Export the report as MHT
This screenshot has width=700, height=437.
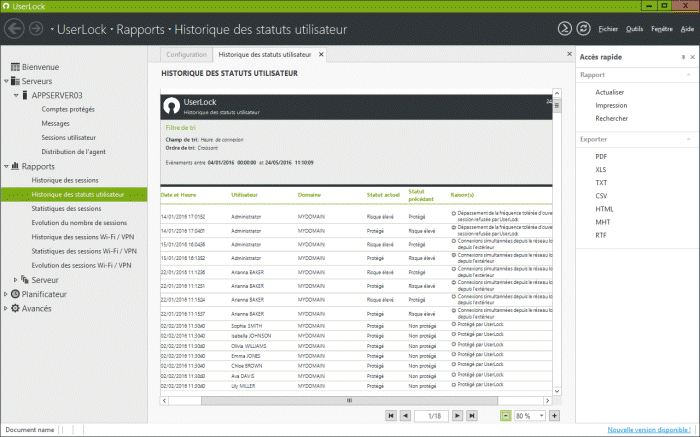(x=602, y=222)
